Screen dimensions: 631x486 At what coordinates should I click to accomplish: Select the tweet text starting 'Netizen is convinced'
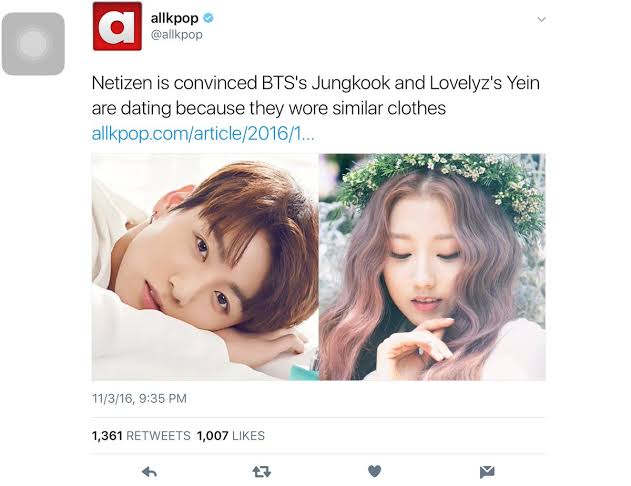[x=316, y=95]
